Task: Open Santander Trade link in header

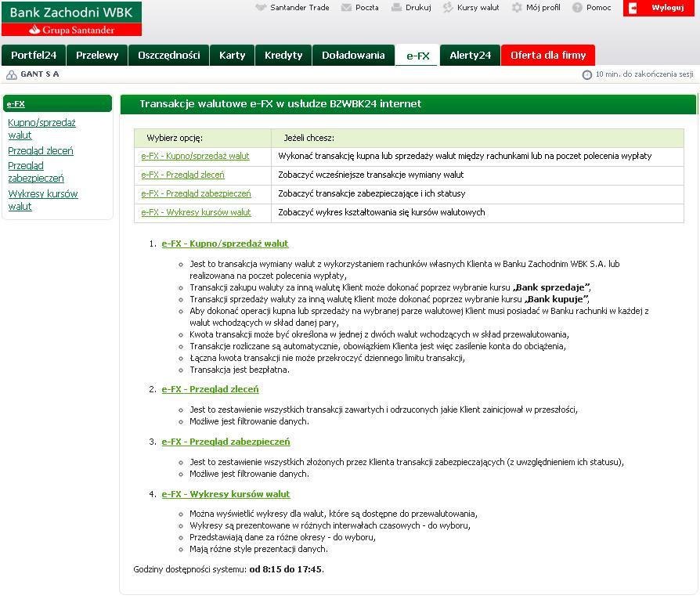Action: (x=300, y=8)
